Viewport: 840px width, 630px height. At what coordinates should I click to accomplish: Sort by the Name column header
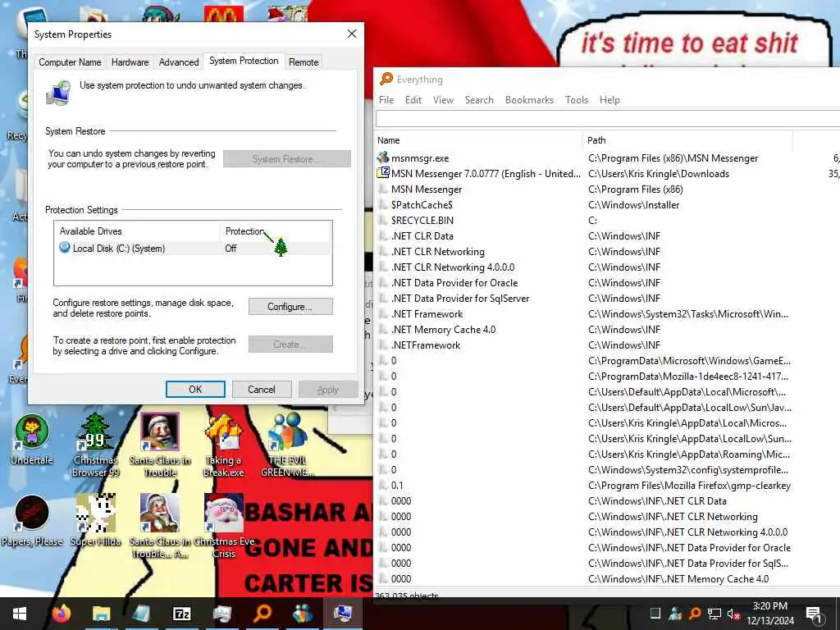point(478,140)
